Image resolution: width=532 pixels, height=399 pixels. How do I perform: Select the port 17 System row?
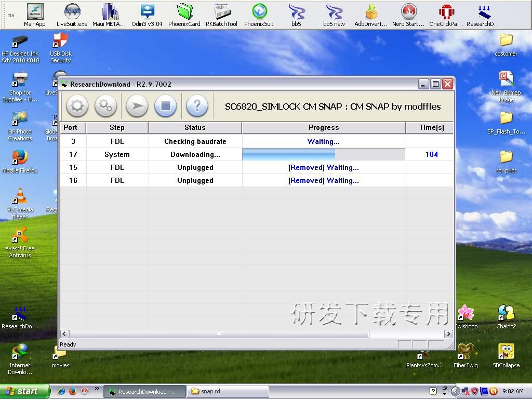117,154
